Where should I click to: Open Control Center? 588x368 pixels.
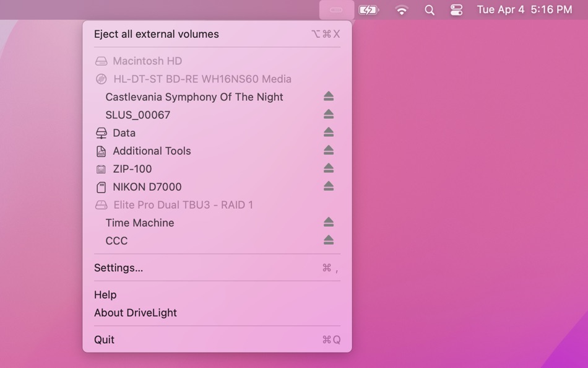pyautogui.click(x=456, y=10)
